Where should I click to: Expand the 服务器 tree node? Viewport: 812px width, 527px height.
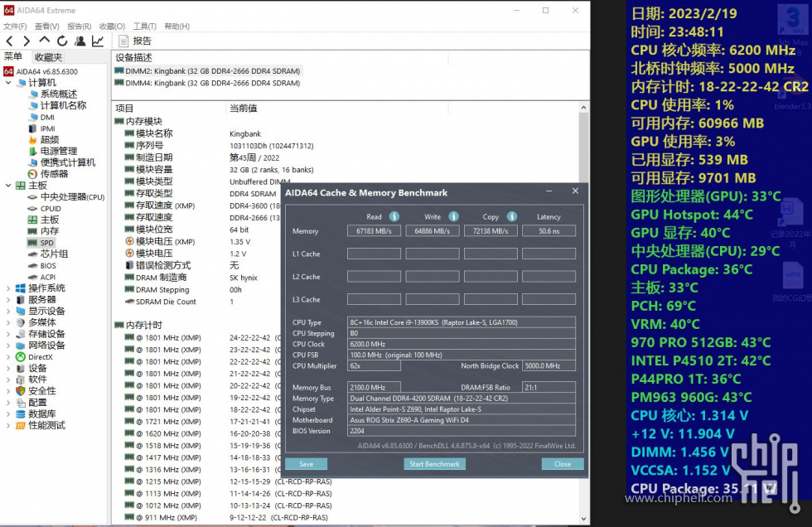point(8,300)
